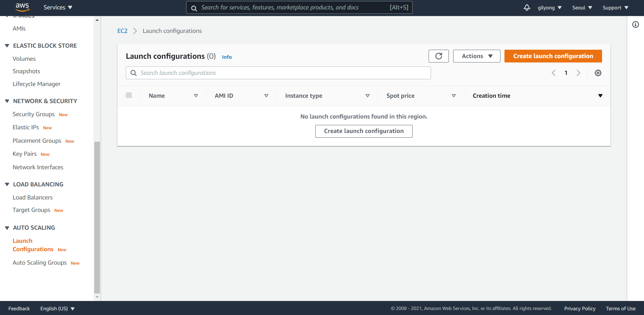Open the Privacy Policy link
Screen dimensions: 644x315
point(580,309)
